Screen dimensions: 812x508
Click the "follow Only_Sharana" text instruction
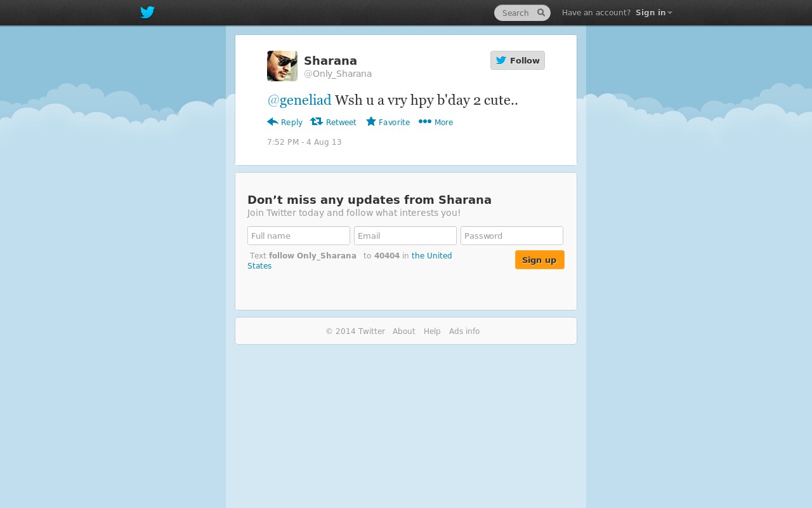[x=313, y=256]
